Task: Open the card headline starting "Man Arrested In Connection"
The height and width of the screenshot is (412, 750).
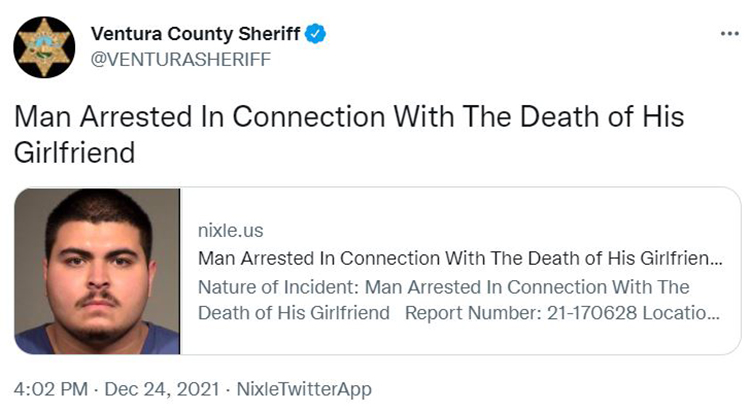Action: (460, 258)
